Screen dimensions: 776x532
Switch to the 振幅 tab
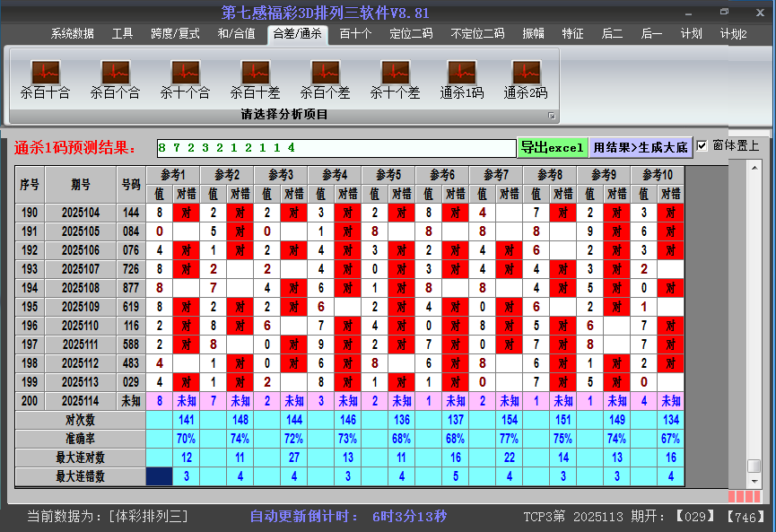(533, 34)
